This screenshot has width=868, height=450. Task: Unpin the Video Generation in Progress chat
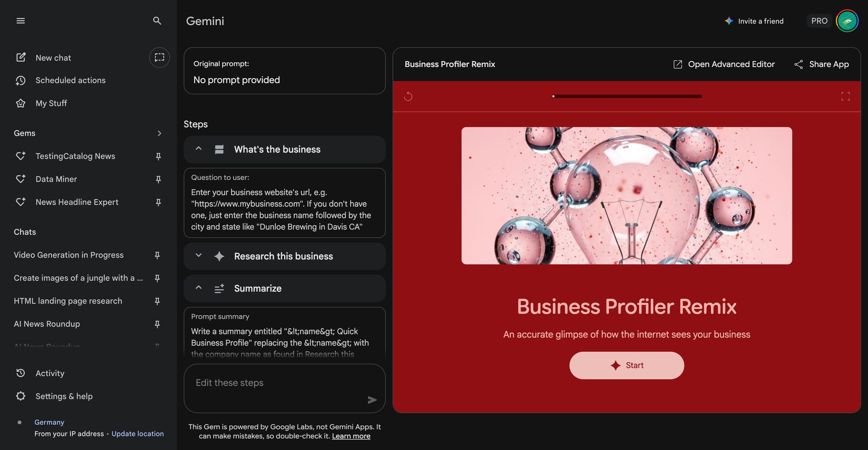coord(157,255)
